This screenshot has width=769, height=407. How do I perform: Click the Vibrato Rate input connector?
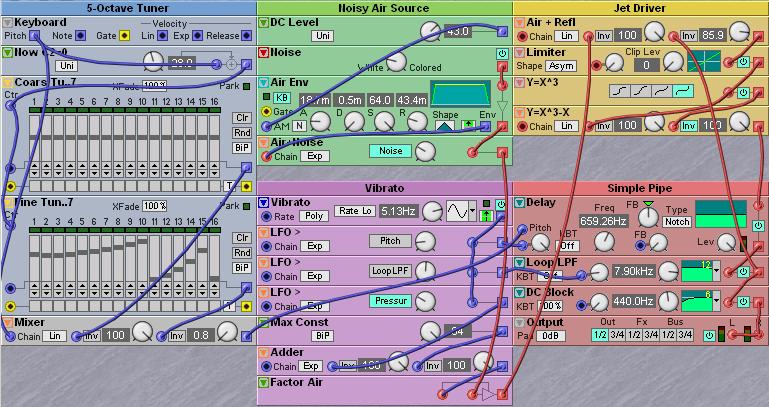click(x=266, y=216)
